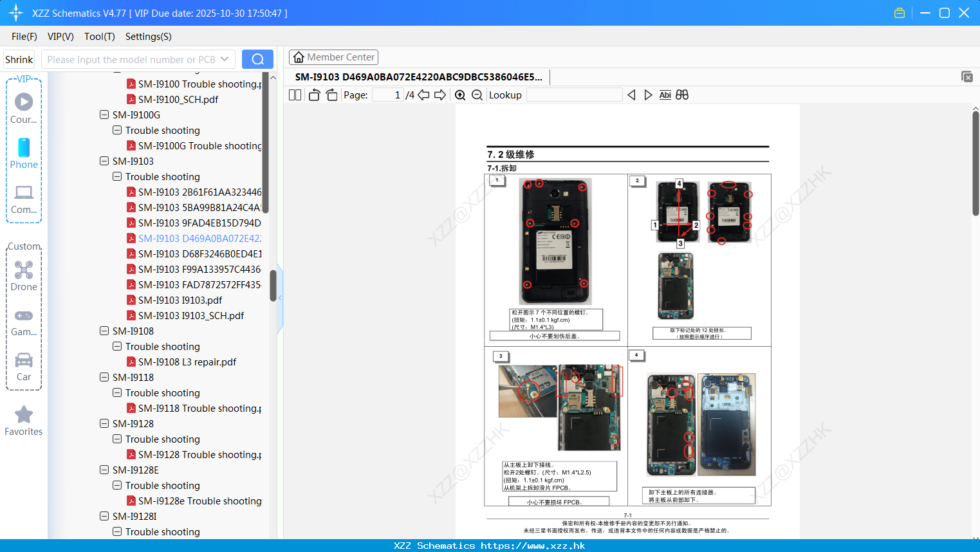The height and width of the screenshot is (552, 980).
Task: Collapse the SM-I9103 tree node
Action: (x=104, y=161)
